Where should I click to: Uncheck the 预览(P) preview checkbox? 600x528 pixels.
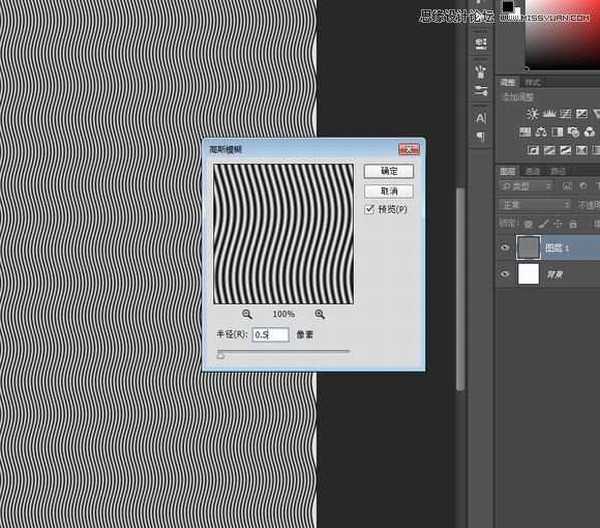(x=370, y=210)
